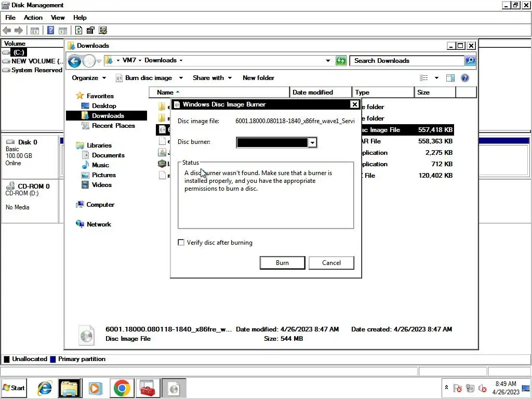Click the Settings icon in Disk Management toolbar
The height and width of the screenshot is (399, 532).
(103, 30)
